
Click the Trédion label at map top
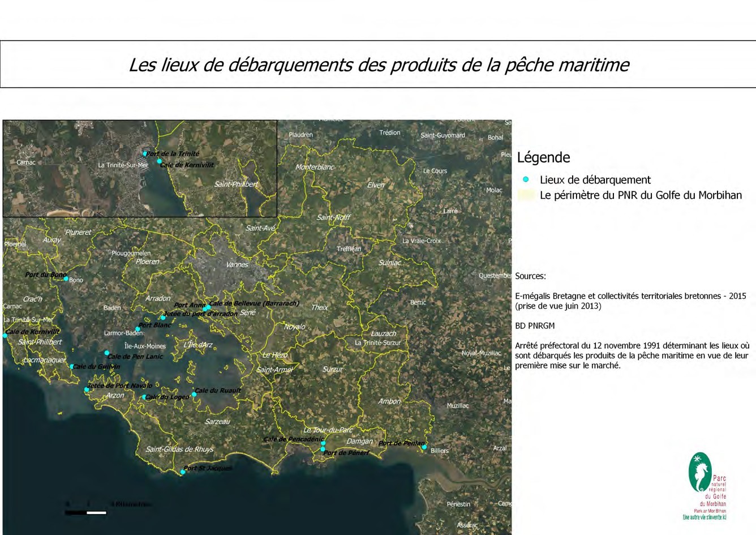coord(390,132)
